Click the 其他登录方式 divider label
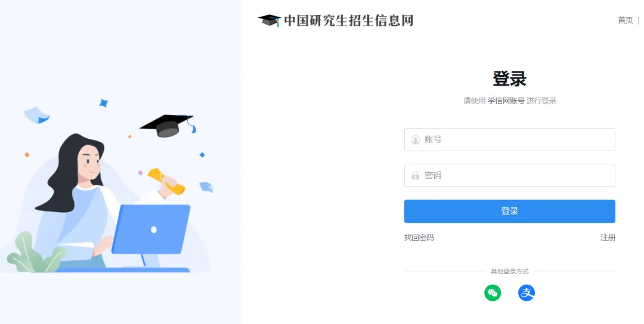The width and height of the screenshot is (644, 324). (510, 271)
